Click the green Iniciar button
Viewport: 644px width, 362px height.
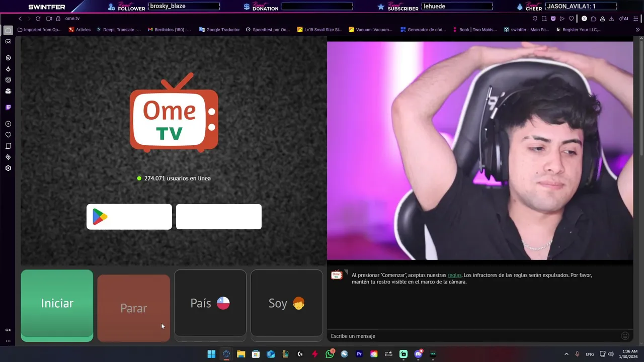click(57, 305)
